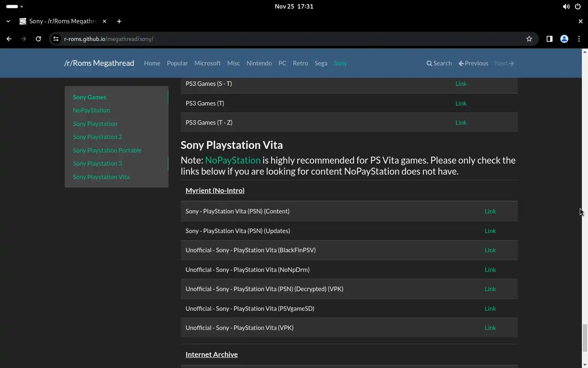This screenshot has height=368, width=588.
Task: Open Link for PlayStation Vita (PSN) (Updates)
Action: (x=490, y=231)
